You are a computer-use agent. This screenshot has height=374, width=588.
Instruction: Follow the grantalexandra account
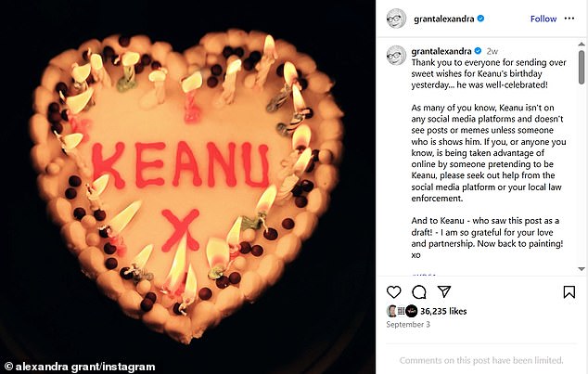[543, 19]
